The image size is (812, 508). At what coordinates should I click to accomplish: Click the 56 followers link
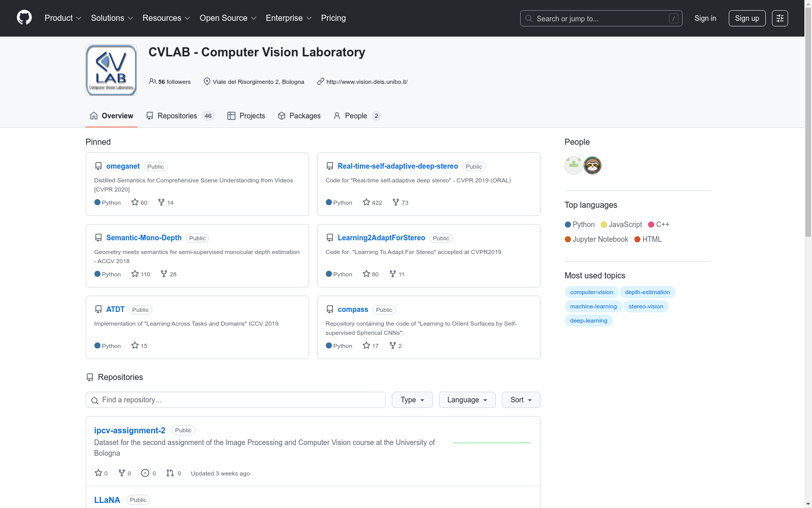(170, 82)
